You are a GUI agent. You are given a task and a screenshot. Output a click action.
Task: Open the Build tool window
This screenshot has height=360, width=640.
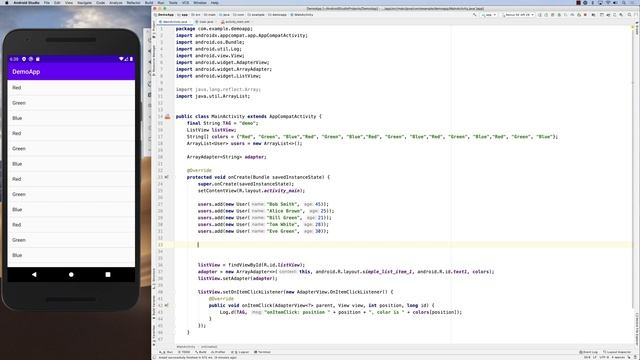pyautogui.click(x=200, y=352)
